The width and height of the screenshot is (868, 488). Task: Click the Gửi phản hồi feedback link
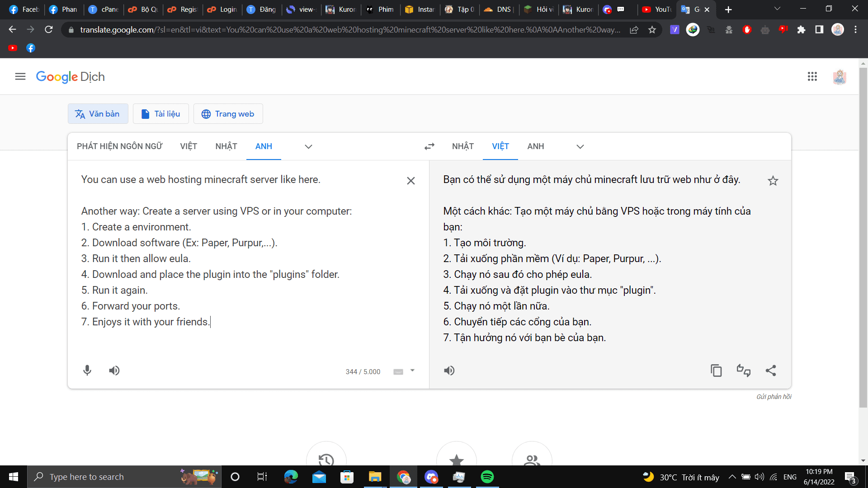(774, 397)
